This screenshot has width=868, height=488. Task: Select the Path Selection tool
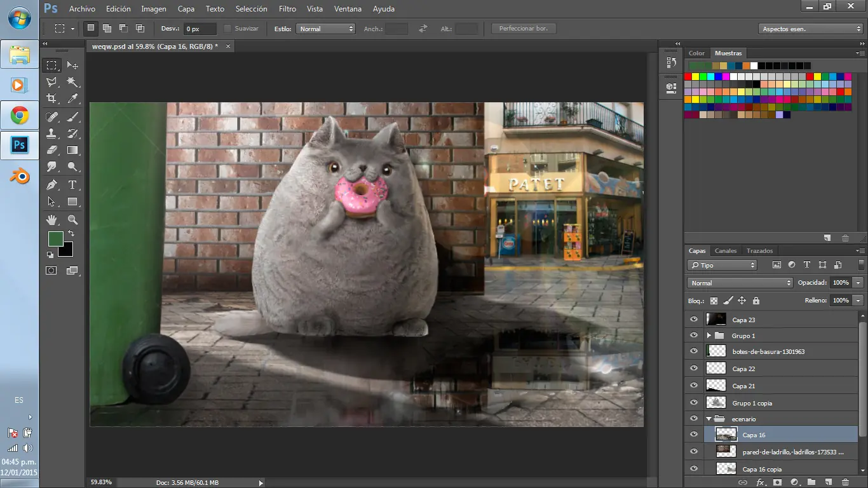(x=52, y=201)
